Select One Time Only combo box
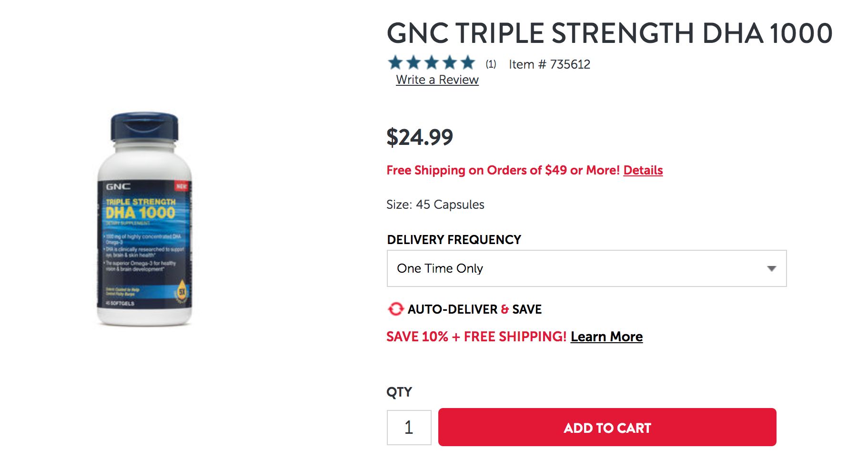The width and height of the screenshot is (868, 470). pyautogui.click(x=572, y=268)
